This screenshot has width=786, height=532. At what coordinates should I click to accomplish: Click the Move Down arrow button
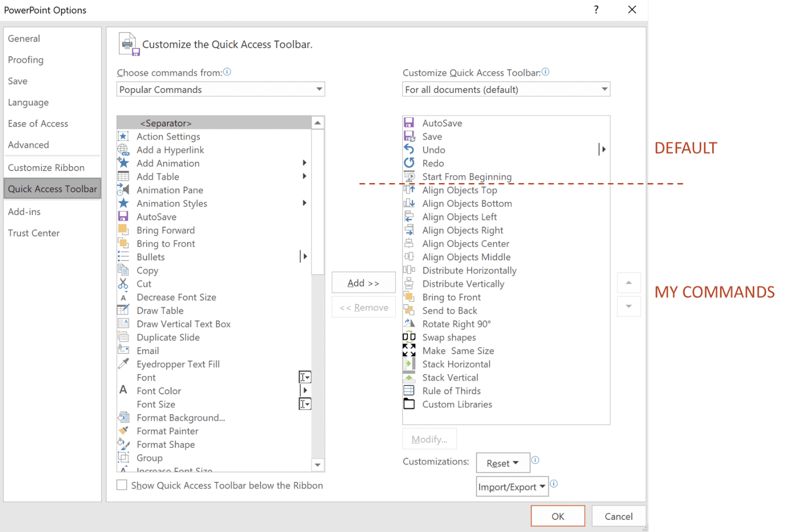(x=629, y=307)
